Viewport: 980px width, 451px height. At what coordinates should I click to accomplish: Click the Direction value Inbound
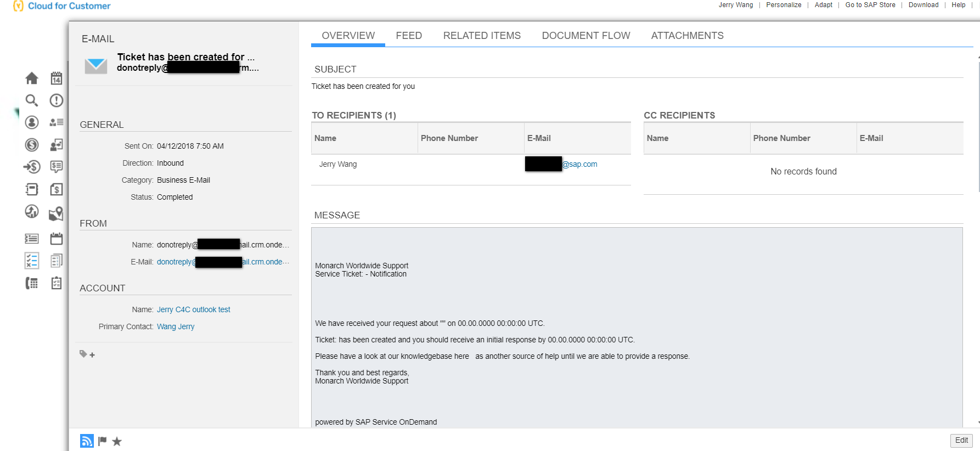tap(170, 164)
